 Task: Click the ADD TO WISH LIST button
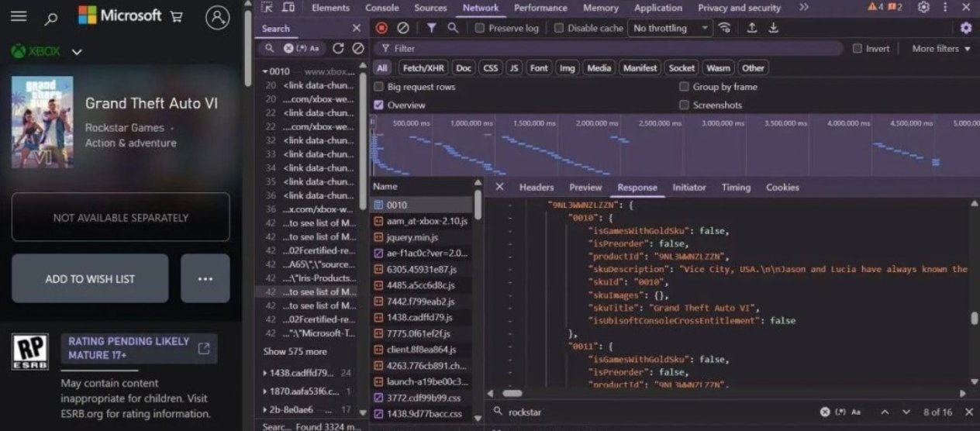point(90,278)
